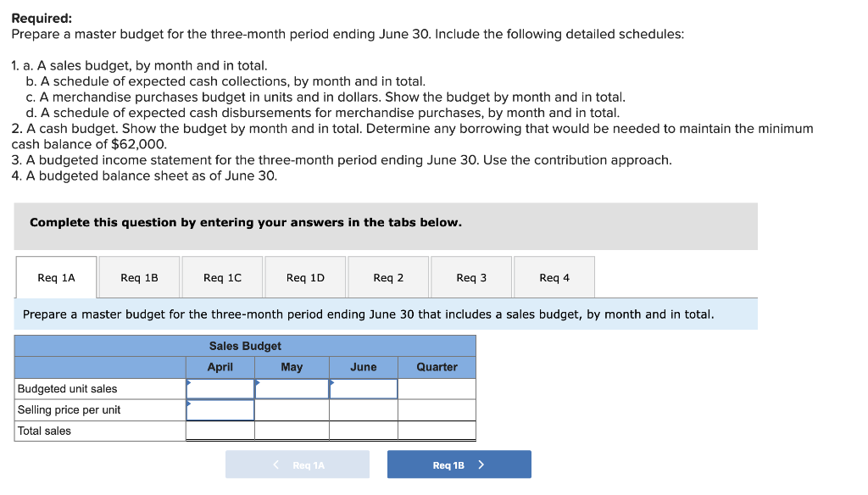Viewport: 868px width, 495px height.
Task: Select the Req 3 tab
Action: click(x=471, y=277)
